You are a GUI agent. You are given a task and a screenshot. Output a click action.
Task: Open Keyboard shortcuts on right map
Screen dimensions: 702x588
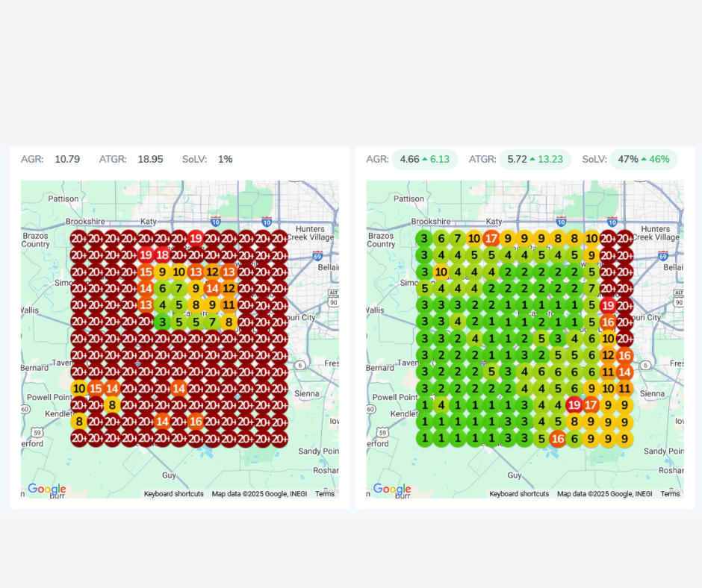click(x=519, y=494)
